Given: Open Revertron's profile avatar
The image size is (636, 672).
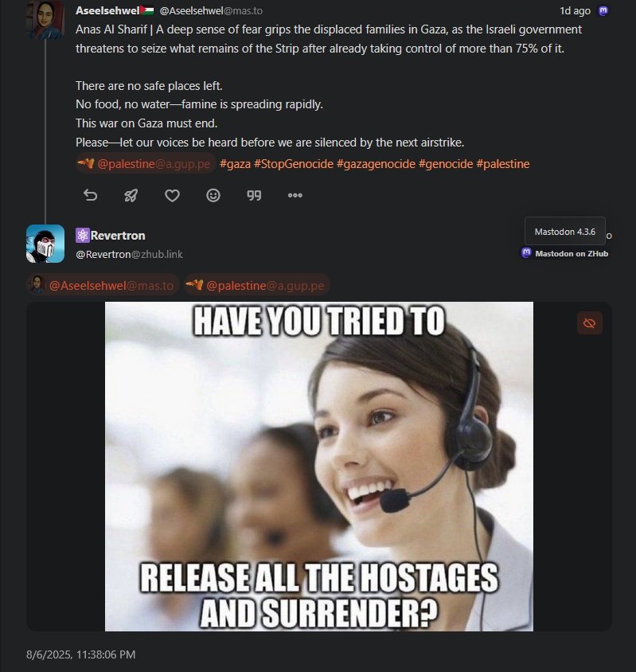Looking at the screenshot, I should click(x=45, y=244).
